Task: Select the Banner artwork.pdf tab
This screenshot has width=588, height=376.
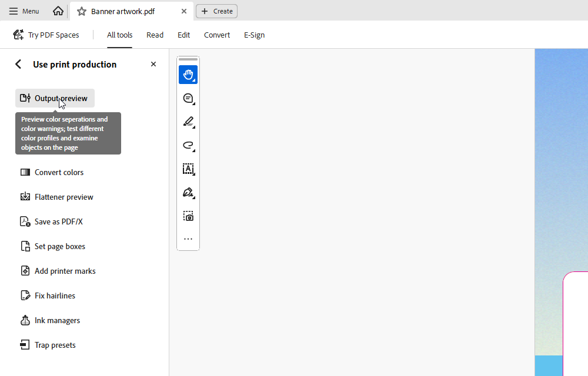Action: pyautogui.click(x=132, y=11)
